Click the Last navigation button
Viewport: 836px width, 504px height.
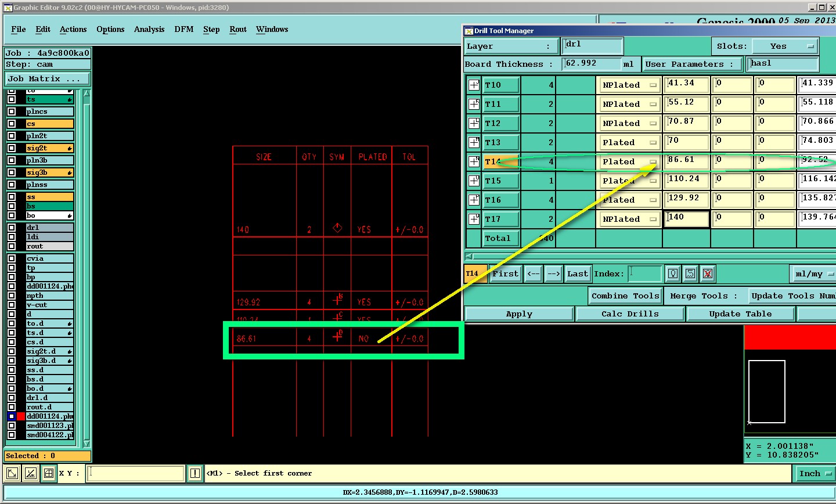[577, 273]
